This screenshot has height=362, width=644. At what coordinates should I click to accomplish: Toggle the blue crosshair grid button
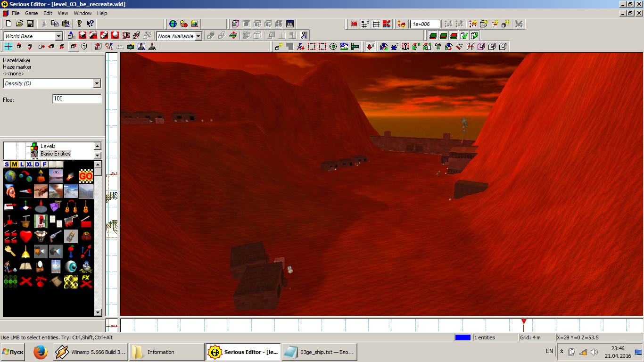pyautogui.click(x=8, y=47)
